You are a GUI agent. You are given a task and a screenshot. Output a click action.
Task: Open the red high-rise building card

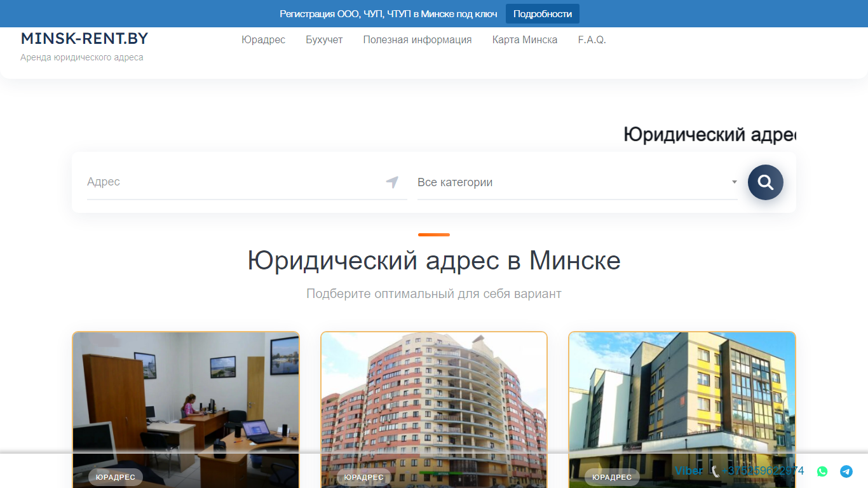[434, 410]
